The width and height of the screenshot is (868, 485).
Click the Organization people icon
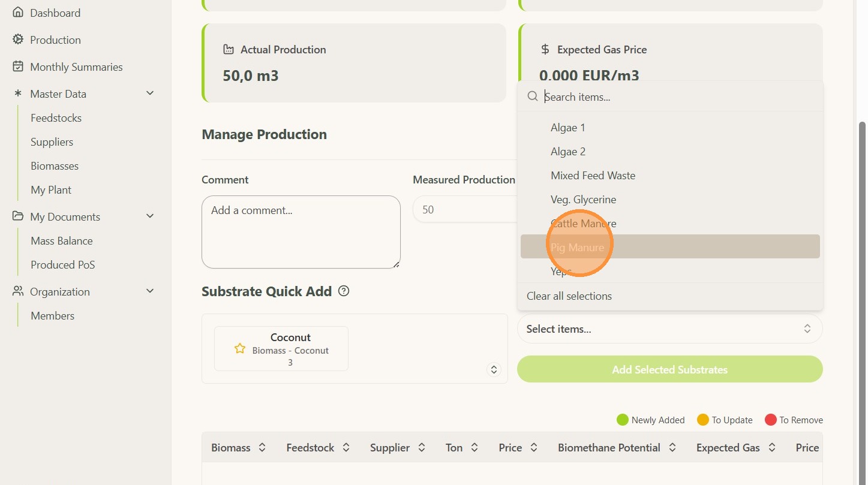tap(18, 291)
